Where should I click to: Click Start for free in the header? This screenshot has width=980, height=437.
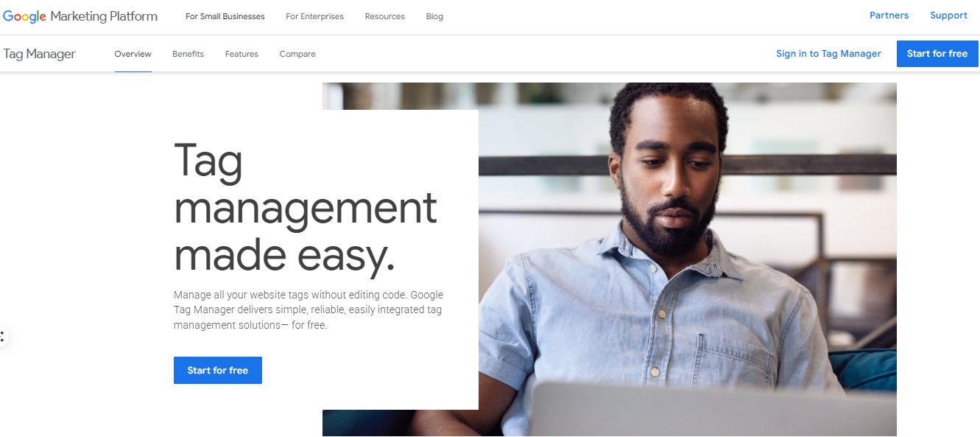pos(937,54)
